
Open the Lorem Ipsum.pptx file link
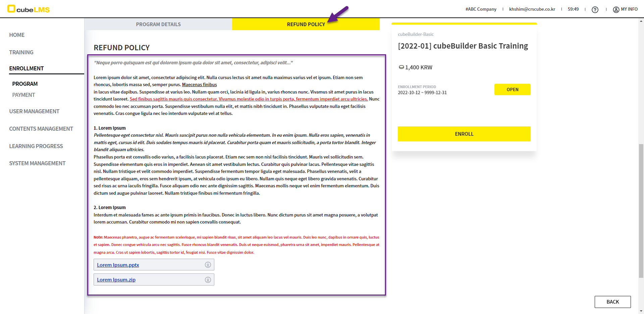click(x=118, y=265)
